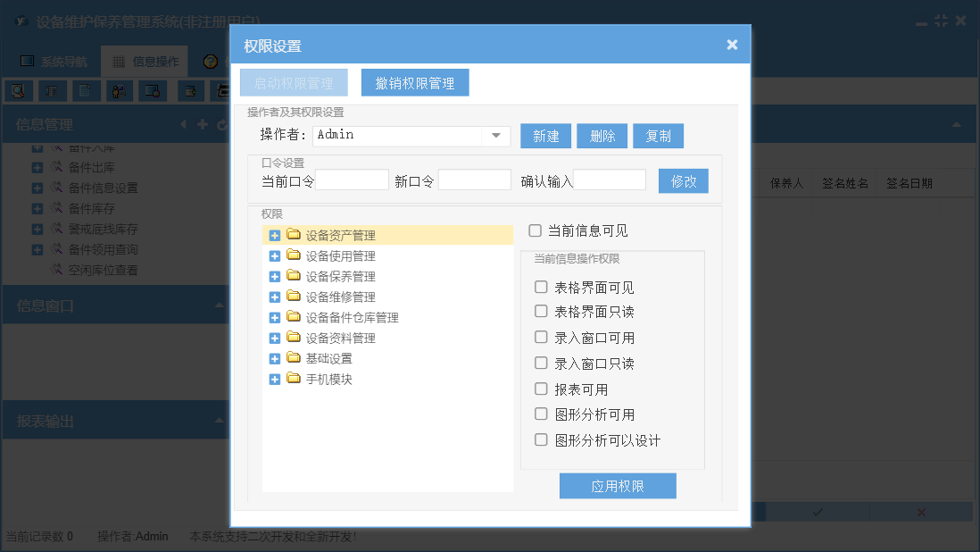
Task: Click the 手机模块 folder icon
Action: pos(294,379)
